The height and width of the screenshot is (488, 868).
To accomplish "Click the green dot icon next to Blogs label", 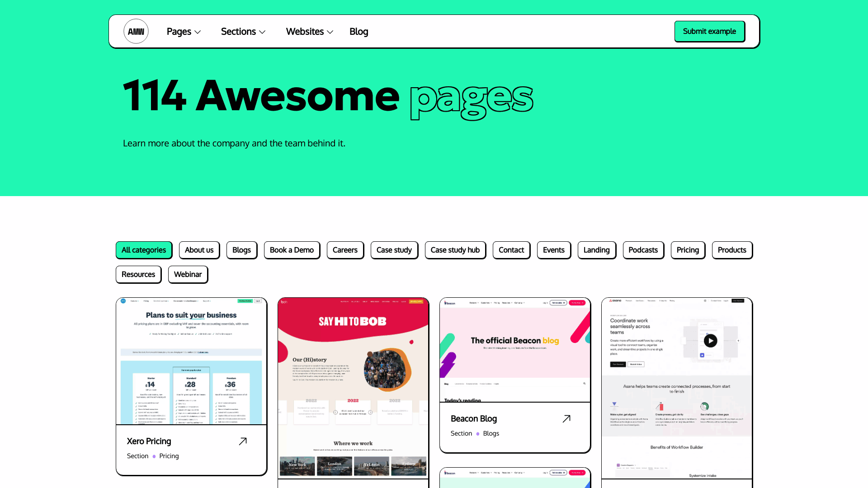I will pyautogui.click(x=477, y=433).
